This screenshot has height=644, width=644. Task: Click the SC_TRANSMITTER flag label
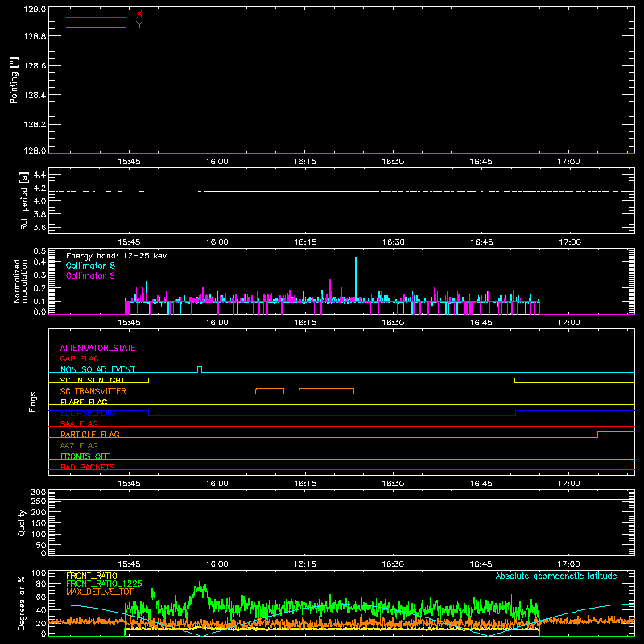(93, 391)
